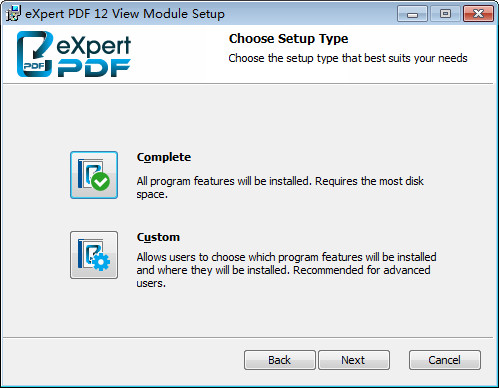Click the bold Custom option label
Viewport: 499px width, 388px height.
tap(158, 237)
